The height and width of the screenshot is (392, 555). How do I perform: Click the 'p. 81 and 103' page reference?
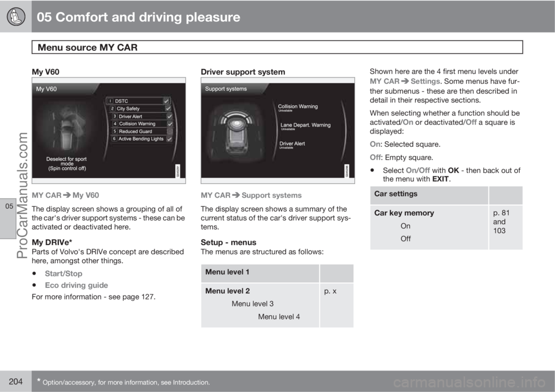[501, 221]
